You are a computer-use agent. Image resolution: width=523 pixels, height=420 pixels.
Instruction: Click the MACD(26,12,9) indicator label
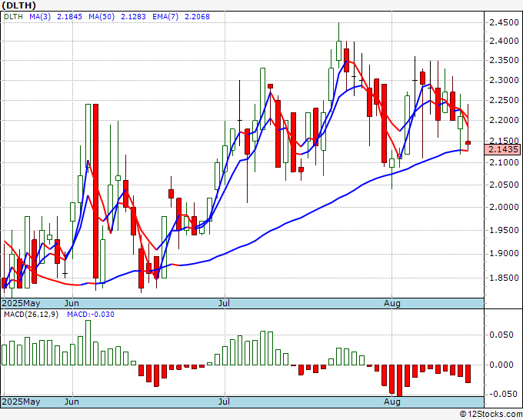[31, 315]
